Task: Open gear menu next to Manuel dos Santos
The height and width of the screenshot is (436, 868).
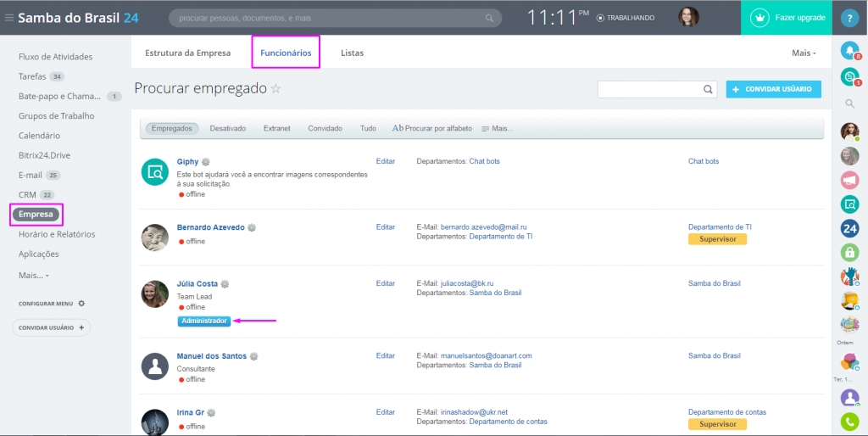Action: pyautogui.click(x=253, y=356)
